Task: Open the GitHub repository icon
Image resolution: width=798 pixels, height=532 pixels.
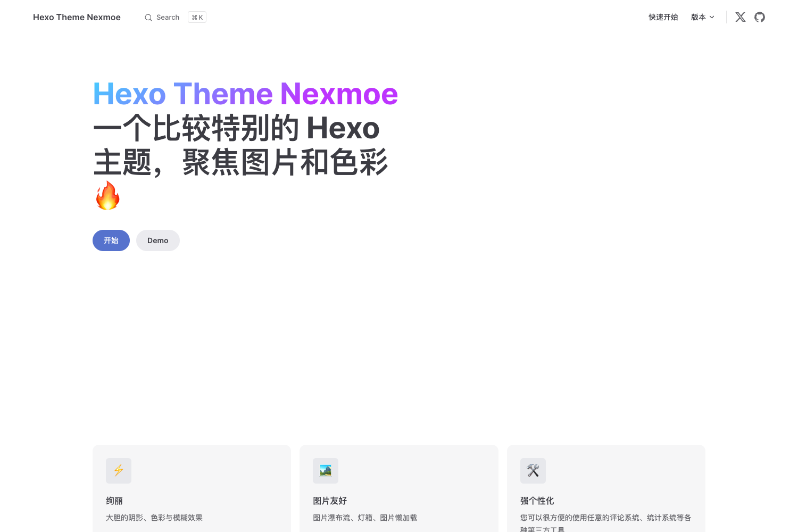Action: tap(759, 16)
